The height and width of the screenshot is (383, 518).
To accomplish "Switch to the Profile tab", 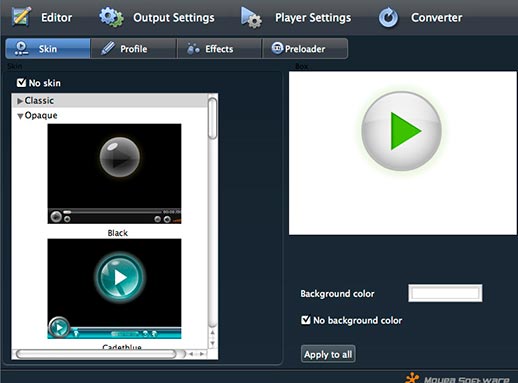I will [x=133, y=49].
